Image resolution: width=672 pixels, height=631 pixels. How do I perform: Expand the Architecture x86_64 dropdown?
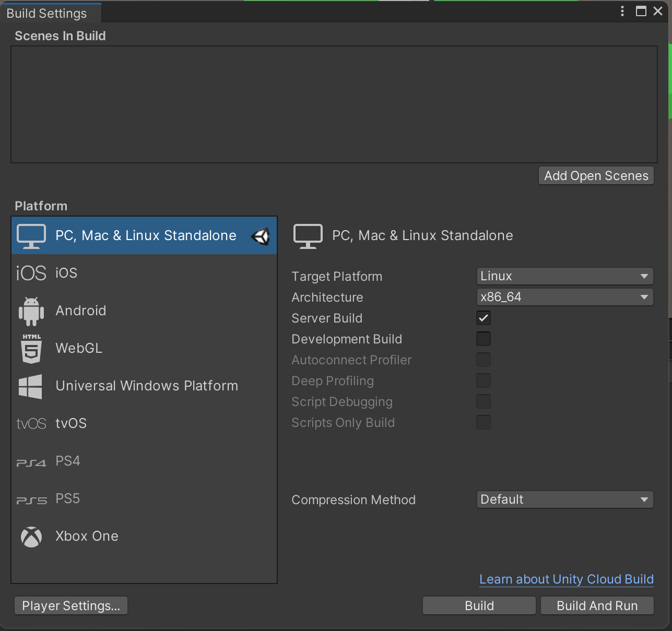point(564,297)
